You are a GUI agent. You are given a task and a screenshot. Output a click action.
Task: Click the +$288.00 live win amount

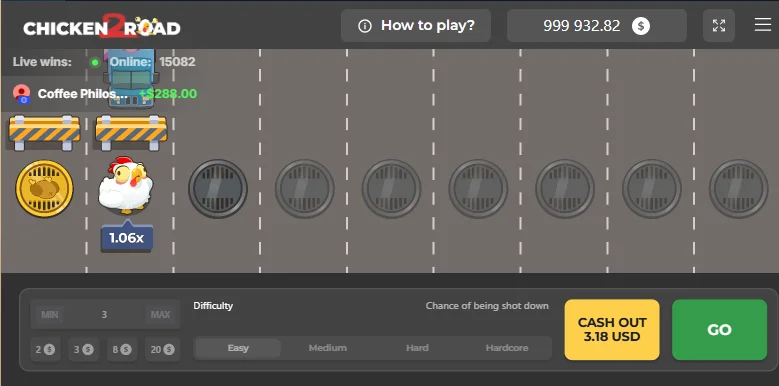[168, 94]
